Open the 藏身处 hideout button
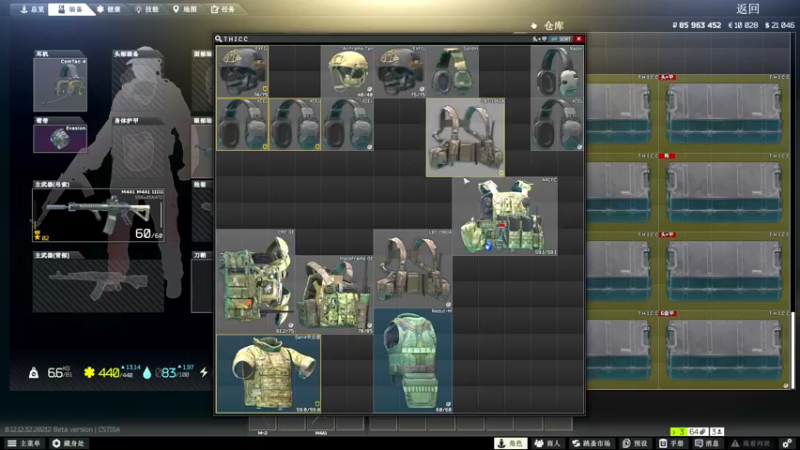This screenshot has height=450, width=800. [68, 443]
